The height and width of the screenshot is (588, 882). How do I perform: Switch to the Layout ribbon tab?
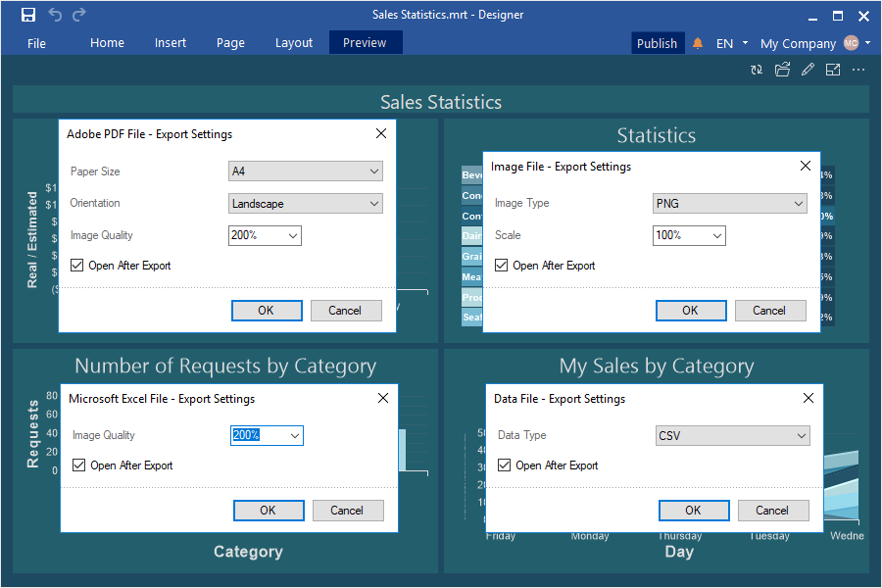coord(294,43)
